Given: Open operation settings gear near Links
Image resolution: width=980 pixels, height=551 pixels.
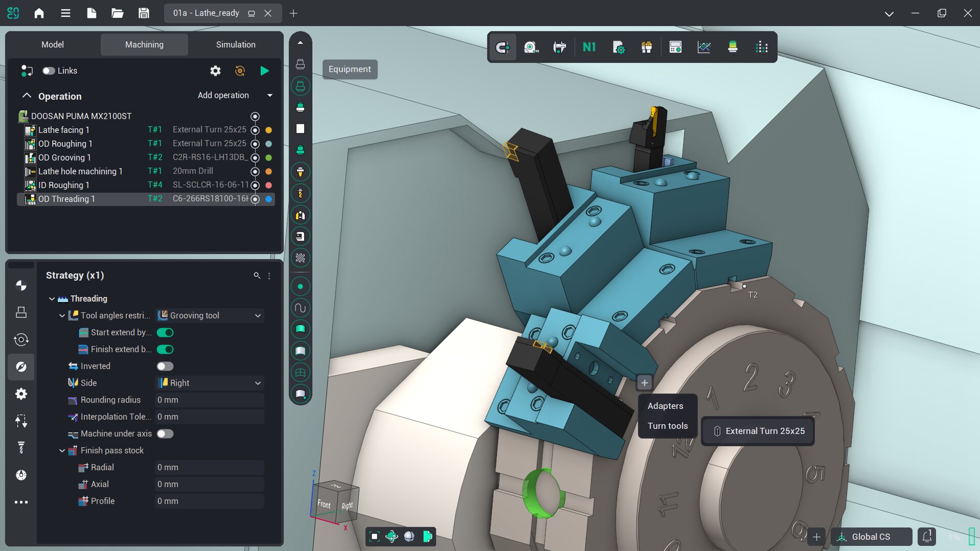Looking at the screenshot, I should click(215, 71).
